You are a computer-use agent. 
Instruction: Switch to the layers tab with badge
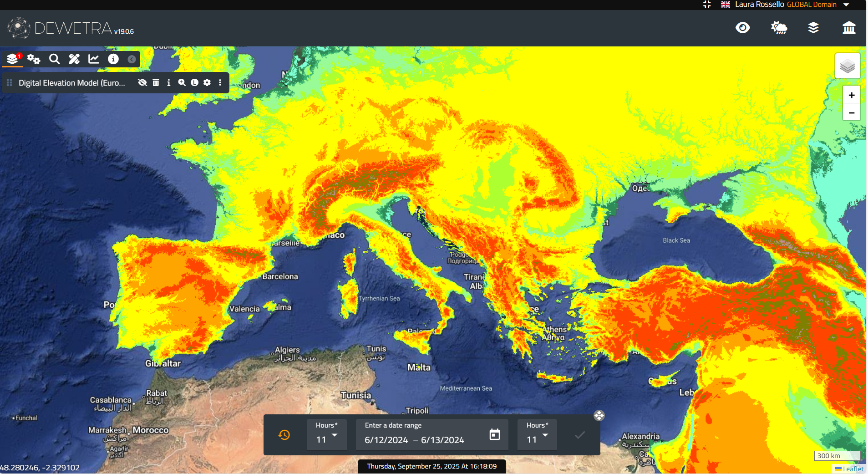click(x=12, y=59)
